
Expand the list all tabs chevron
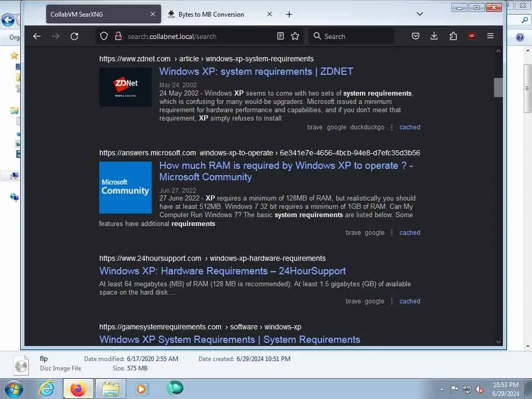tap(420, 14)
